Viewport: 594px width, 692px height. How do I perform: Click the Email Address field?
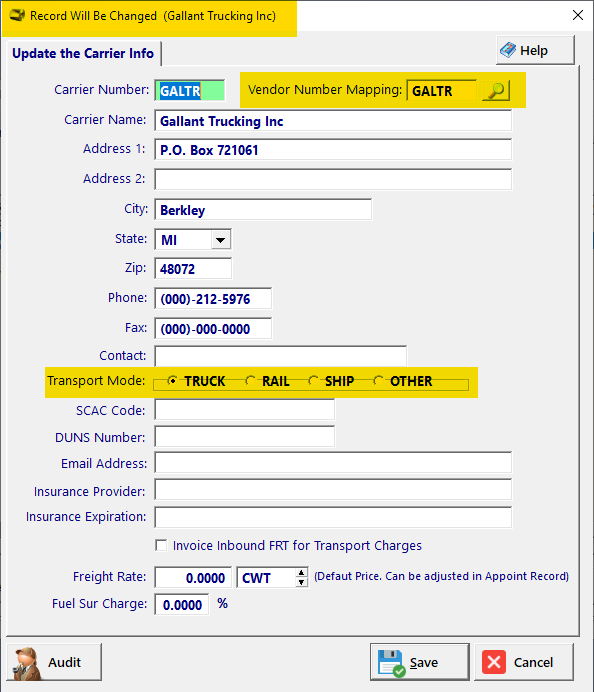click(x=333, y=463)
